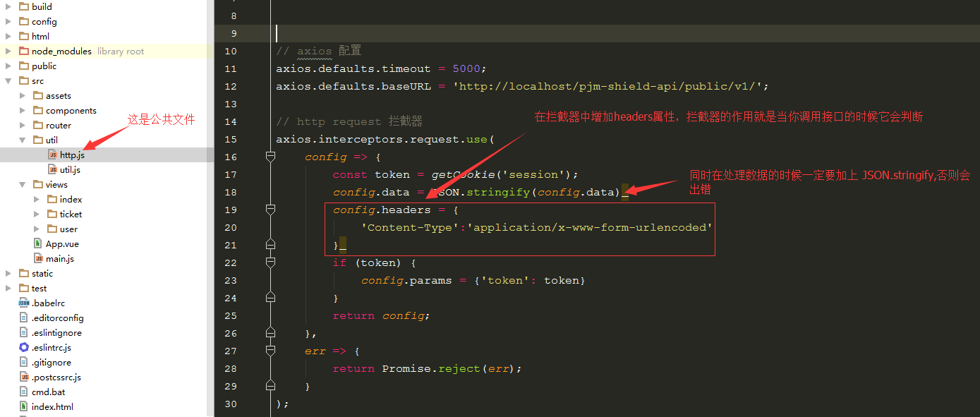The image size is (980, 417).
Task: Click Promise.reject on line 28
Action: 431,368
